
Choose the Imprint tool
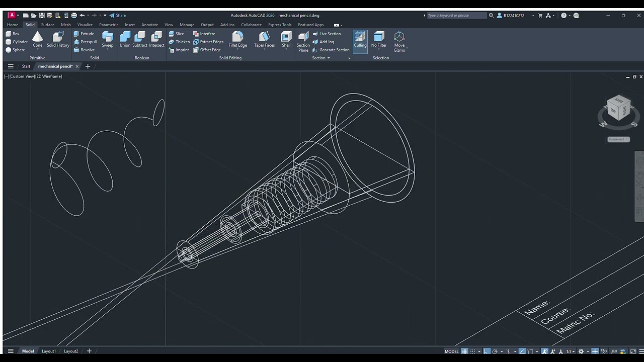tap(179, 50)
